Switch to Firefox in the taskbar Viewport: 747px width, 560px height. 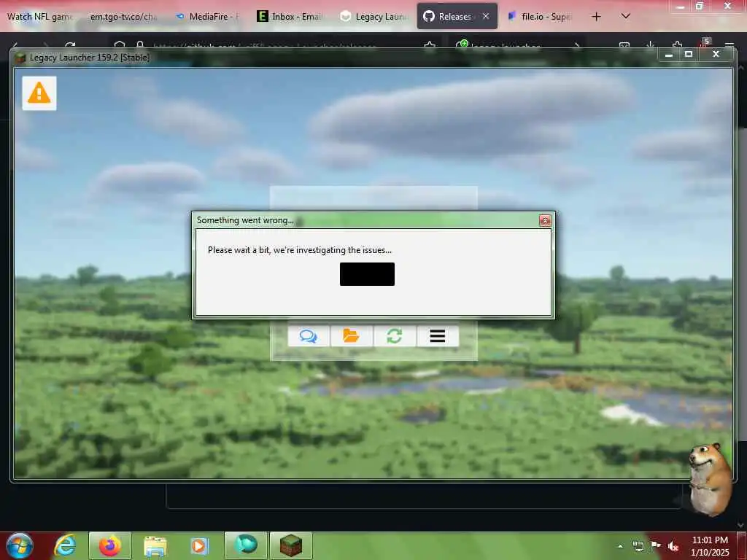110,545
